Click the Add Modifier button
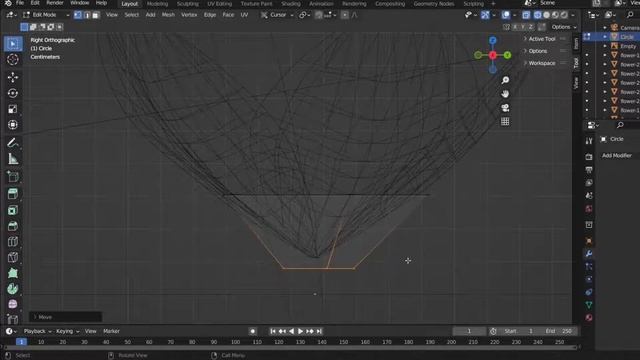This screenshot has height=360, width=640. (x=617, y=156)
